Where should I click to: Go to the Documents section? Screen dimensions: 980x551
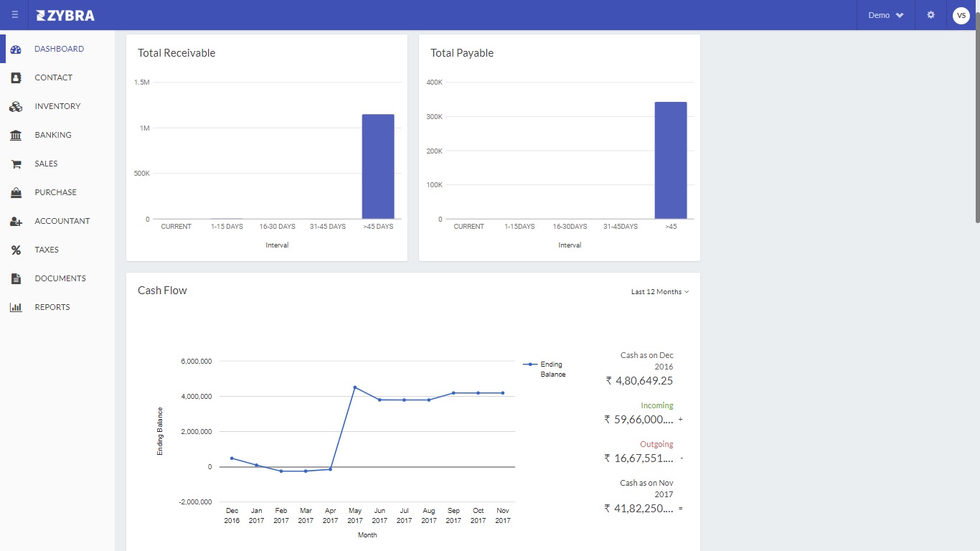pyautogui.click(x=60, y=278)
